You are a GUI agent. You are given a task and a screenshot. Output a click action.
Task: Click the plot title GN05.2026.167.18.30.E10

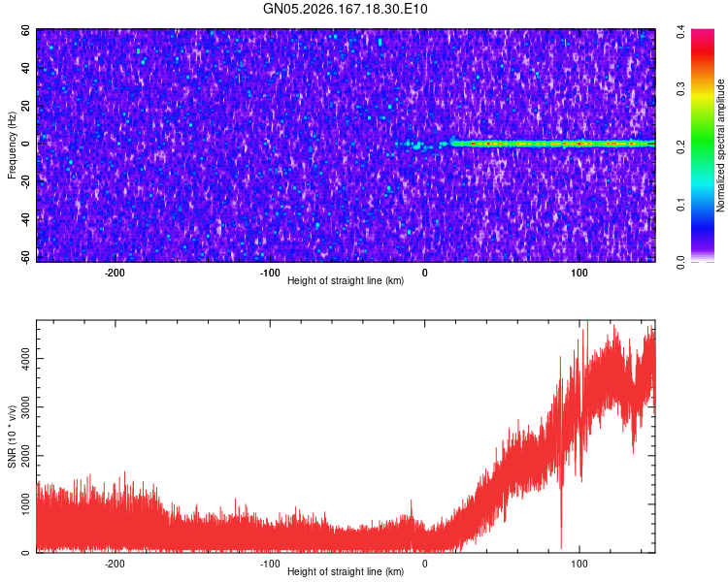click(345, 9)
